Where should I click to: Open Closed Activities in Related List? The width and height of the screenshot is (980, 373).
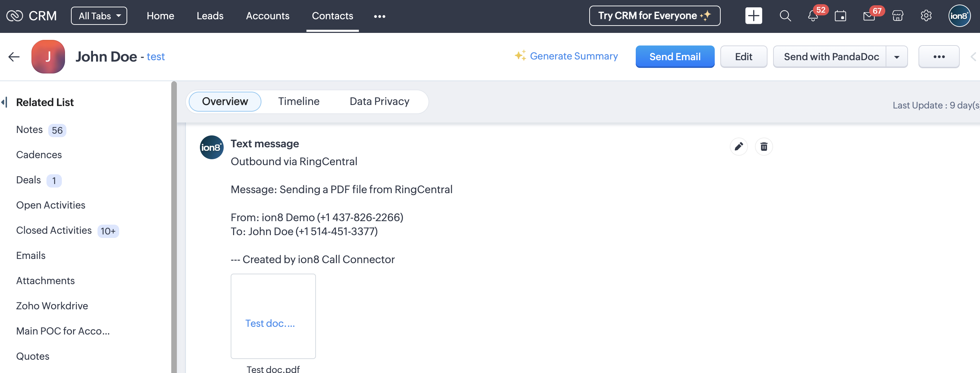[53, 230]
